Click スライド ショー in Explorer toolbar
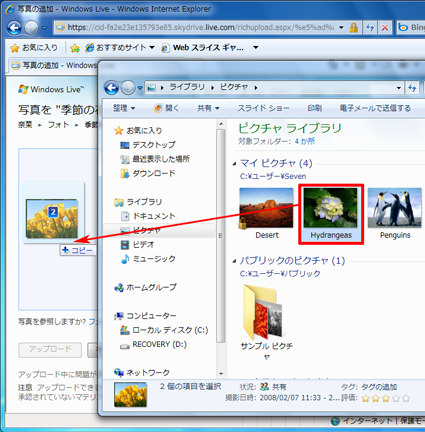This screenshot has width=425, height=432. coord(263,108)
